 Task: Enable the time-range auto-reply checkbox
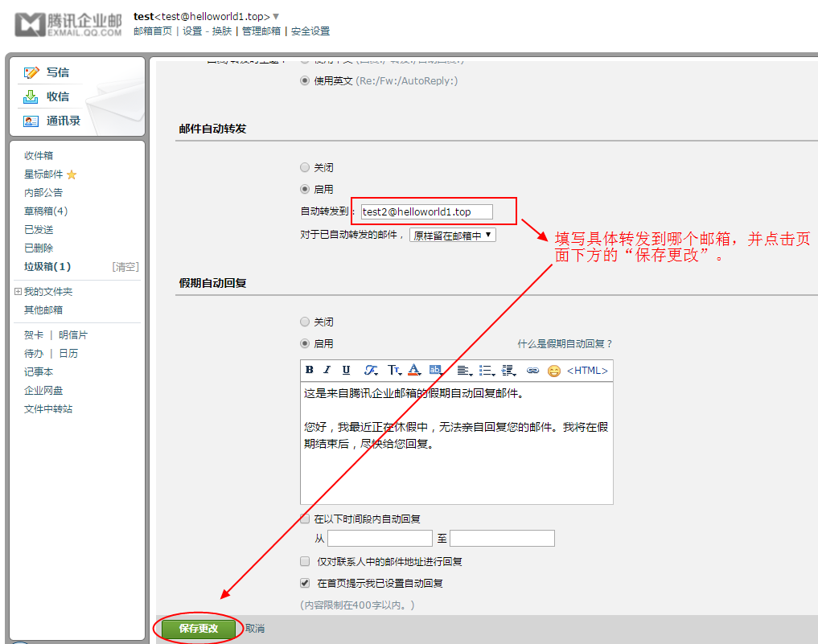click(305, 519)
